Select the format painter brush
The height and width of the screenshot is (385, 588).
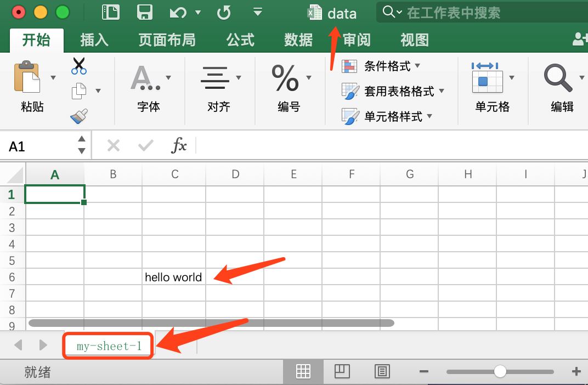(x=79, y=116)
